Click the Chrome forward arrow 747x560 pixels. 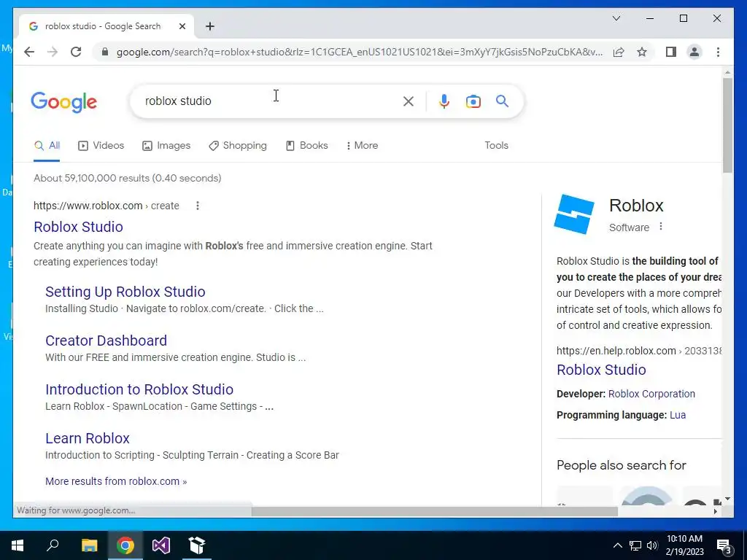pos(53,52)
